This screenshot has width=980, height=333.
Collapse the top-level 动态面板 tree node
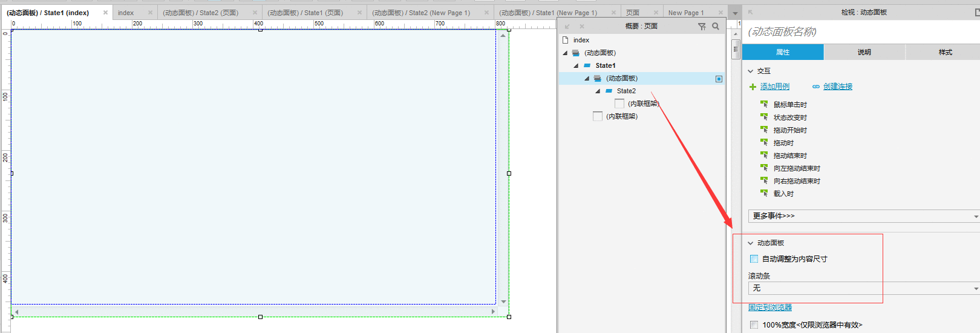pos(566,53)
